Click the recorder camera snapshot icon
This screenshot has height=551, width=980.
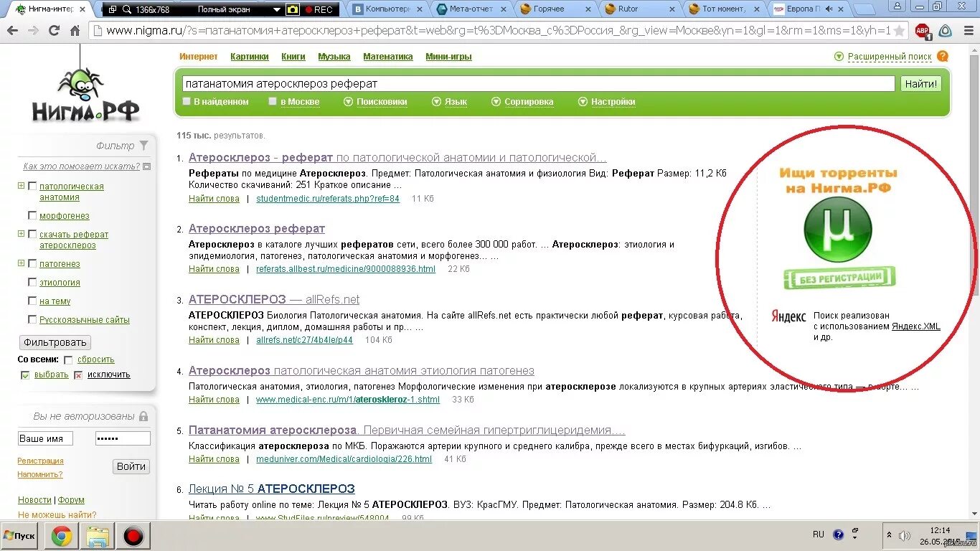[x=293, y=9]
